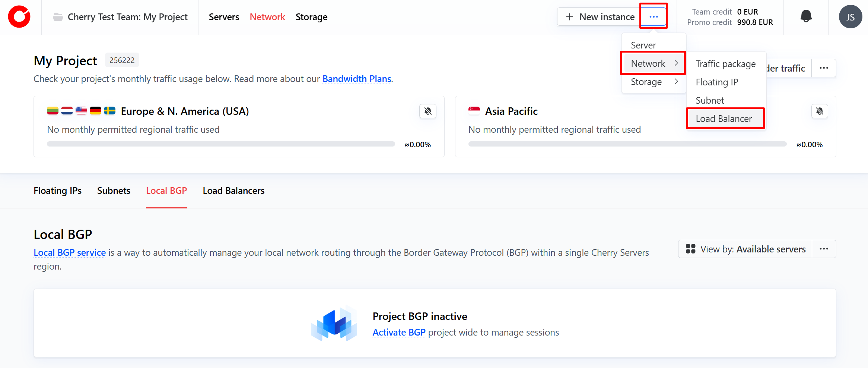Expand the Storage submenu item
Viewport: 868px width, 368px height.
[653, 82]
